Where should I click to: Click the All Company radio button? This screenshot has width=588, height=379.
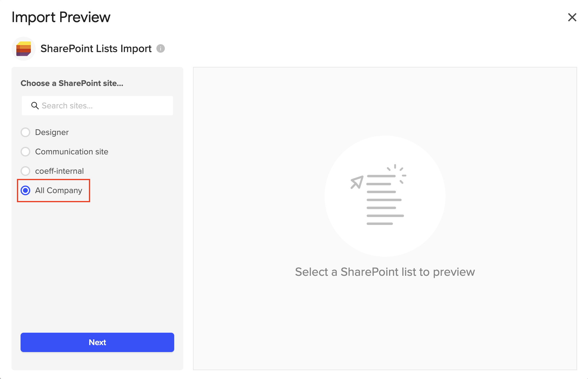pos(25,190)
